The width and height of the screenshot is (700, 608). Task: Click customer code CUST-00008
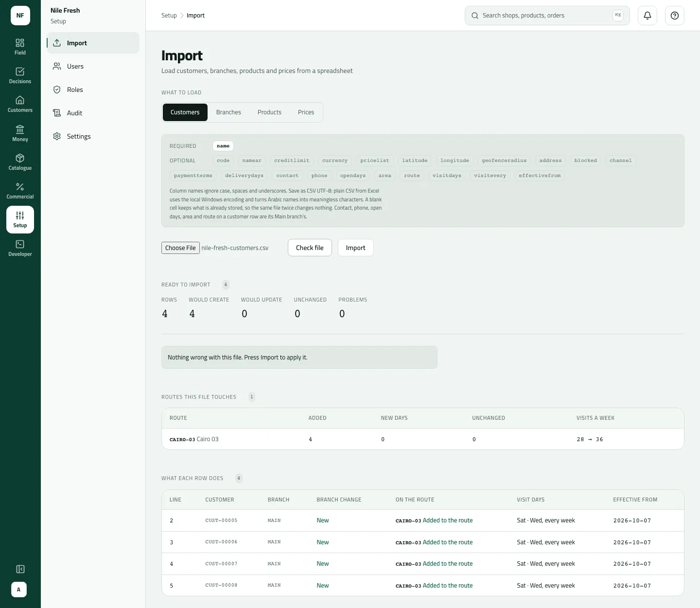pyautogui.click(x=221, y=585)
